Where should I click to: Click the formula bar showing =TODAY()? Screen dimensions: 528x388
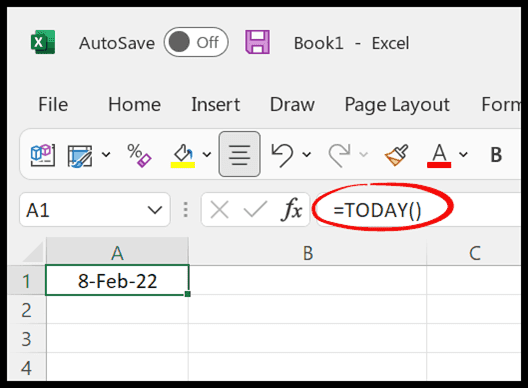pyautogui.click(x=418, y=210)
